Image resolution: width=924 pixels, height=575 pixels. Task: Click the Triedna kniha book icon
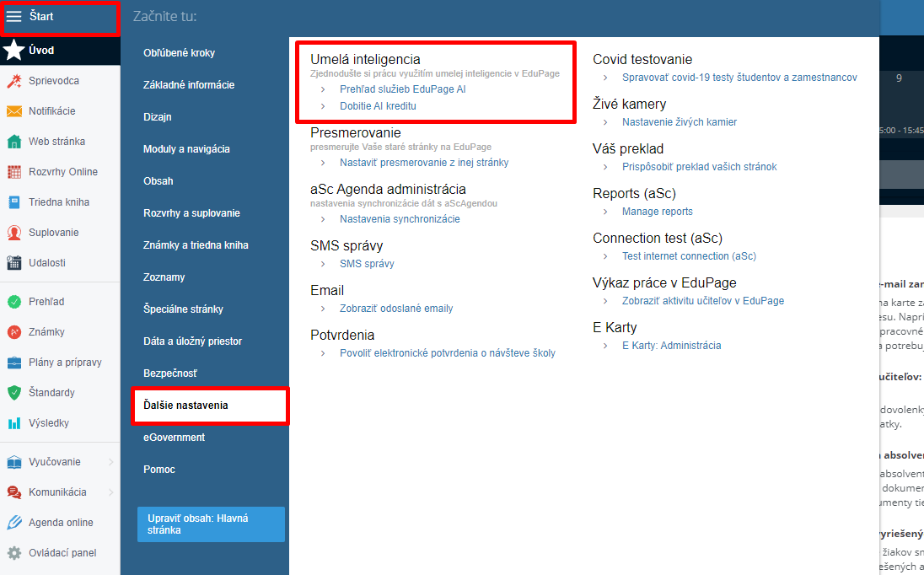point(14,202)
